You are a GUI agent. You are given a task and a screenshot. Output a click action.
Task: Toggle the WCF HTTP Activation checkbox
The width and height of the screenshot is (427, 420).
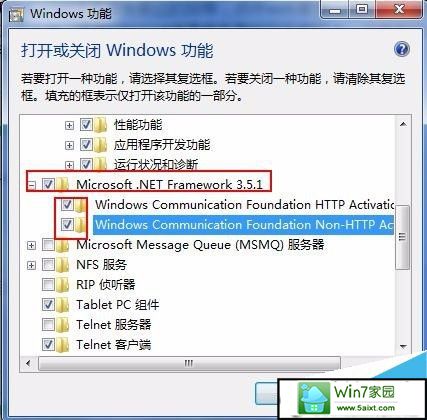67,204
